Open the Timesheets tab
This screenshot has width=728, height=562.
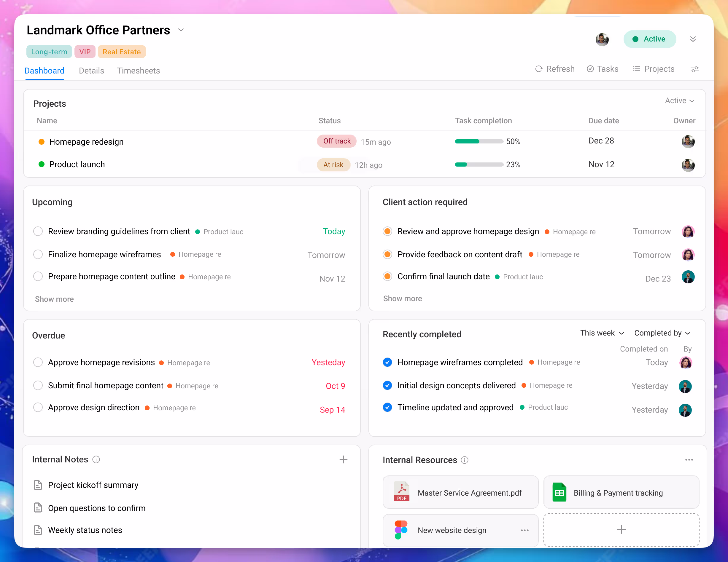pyautogui.click(x=138, y=71)
